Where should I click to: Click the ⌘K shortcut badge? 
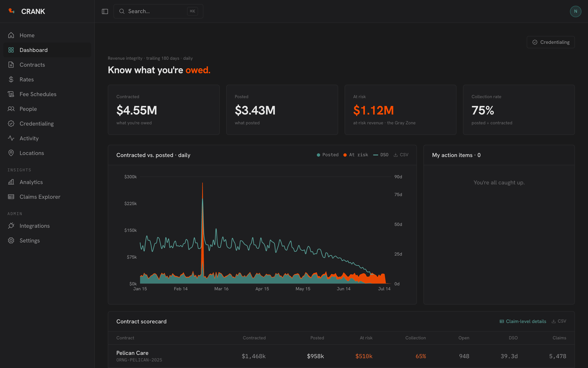192,11
